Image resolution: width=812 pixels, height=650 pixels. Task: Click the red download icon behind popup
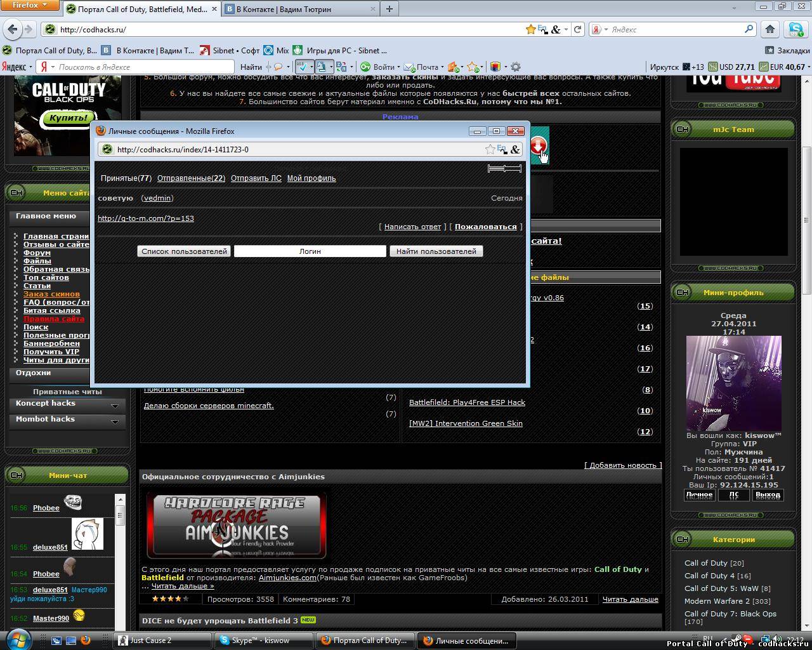click(539, 147)
